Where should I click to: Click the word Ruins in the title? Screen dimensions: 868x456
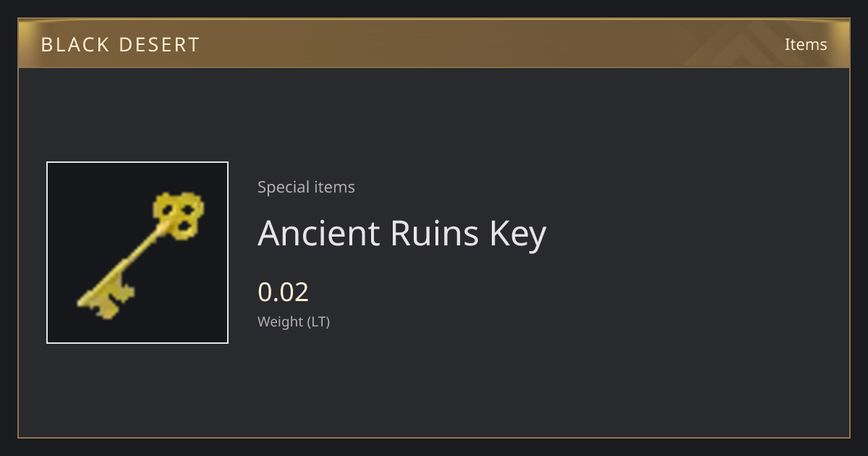tap(435, 233)
